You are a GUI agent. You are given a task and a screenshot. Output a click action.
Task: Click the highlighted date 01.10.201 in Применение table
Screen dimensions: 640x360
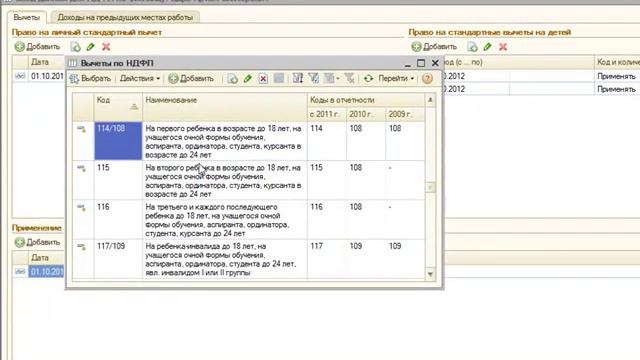[46, 271]
